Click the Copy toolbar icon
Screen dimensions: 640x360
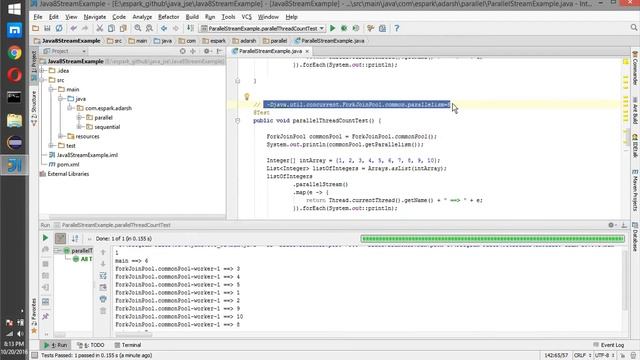click(111, 28)
